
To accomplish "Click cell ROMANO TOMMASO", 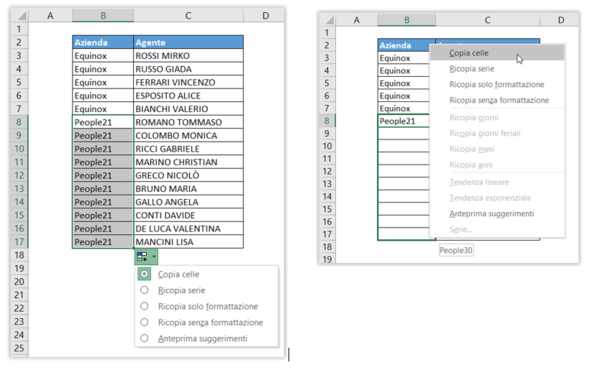I will [x=188, y=122].
